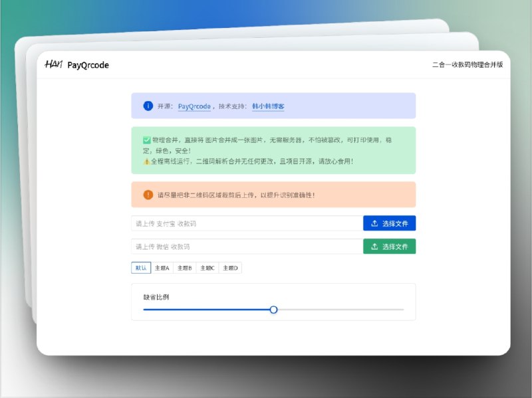
Task: Click the PayQrcode brand text in the header
Action: pos(90,64)
